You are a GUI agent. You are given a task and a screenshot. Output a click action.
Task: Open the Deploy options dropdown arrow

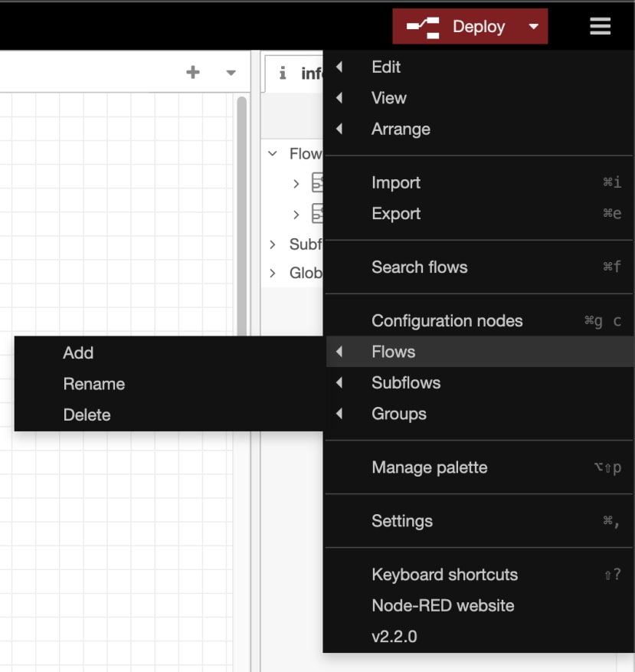[534, 25]
